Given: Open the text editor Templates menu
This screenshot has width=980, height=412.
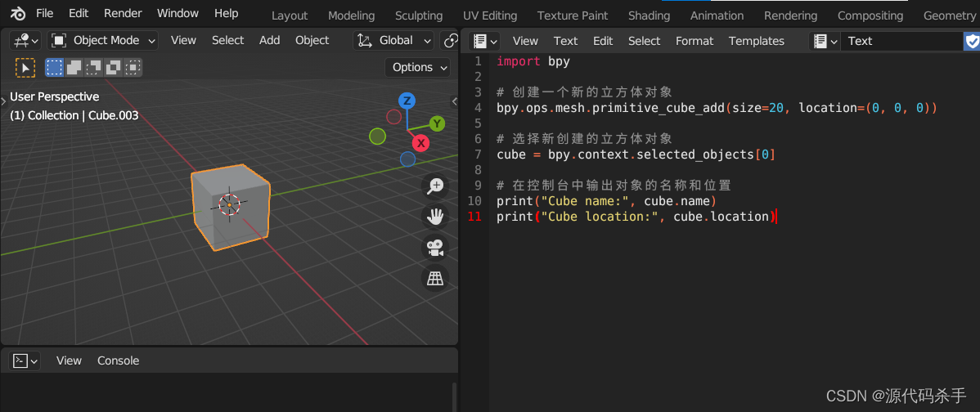Looking at the screenshot, I should (756, 41).
